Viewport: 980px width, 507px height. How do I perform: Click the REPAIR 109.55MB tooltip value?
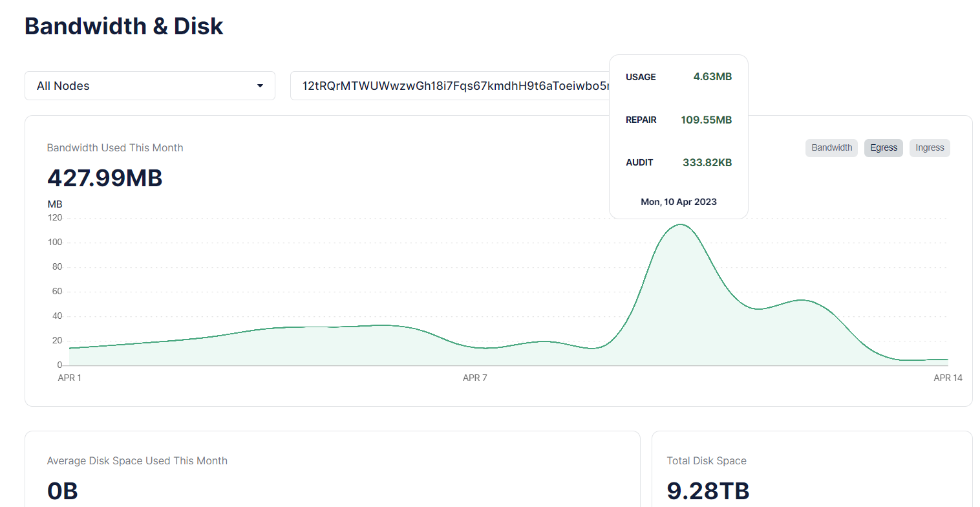tap(706, 120)
